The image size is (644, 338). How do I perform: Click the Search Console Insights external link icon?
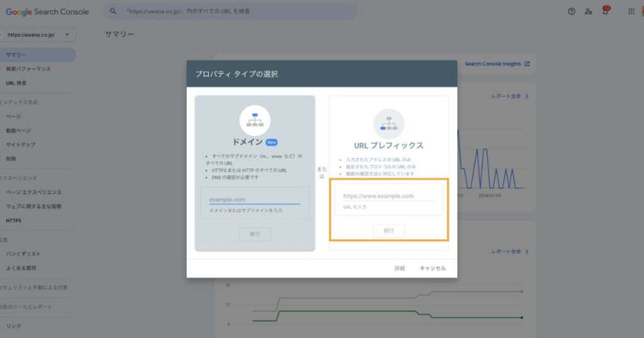pyautogui.click(x=527, y=63)
